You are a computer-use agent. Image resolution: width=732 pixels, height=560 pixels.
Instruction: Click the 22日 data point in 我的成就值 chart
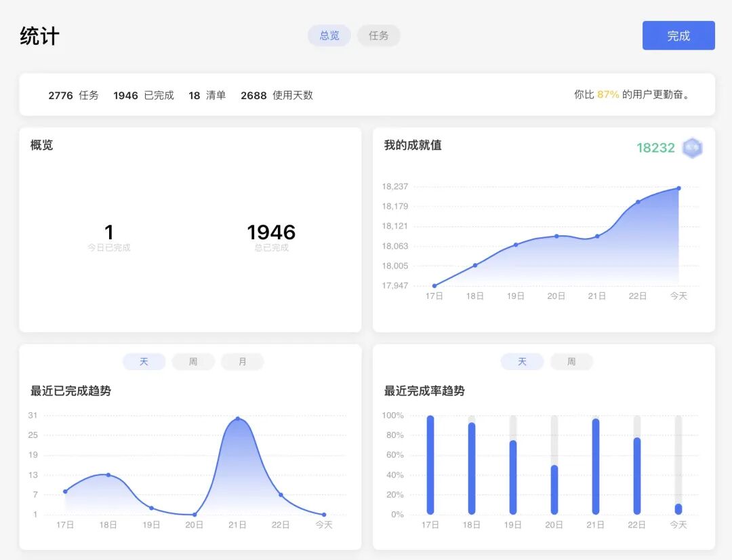pyautogui.click(x=638, y=202)
